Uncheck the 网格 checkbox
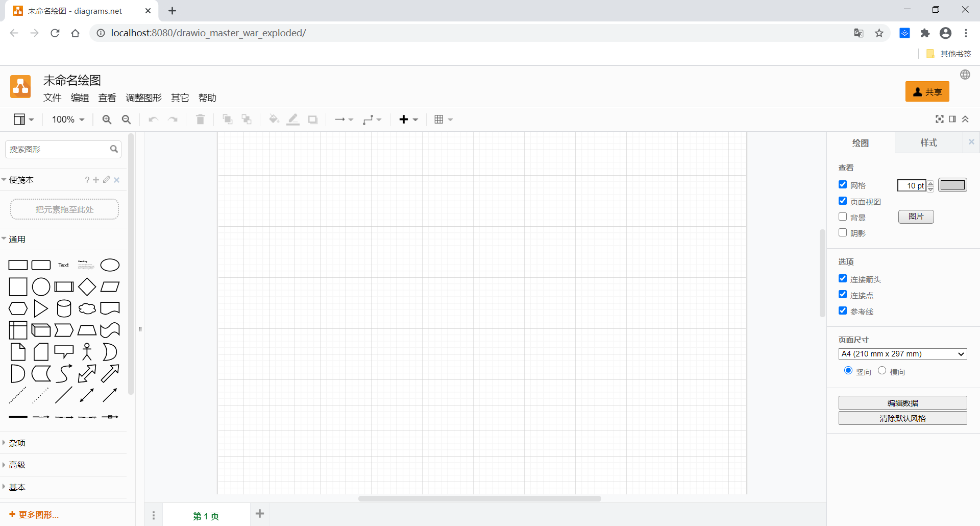The width and height of the screenshot is (980, 526). 842,184
